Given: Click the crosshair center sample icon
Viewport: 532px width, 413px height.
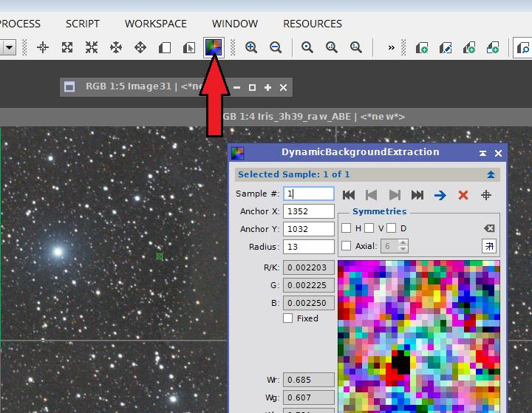Looking at the screenshot, I should 486,195.
